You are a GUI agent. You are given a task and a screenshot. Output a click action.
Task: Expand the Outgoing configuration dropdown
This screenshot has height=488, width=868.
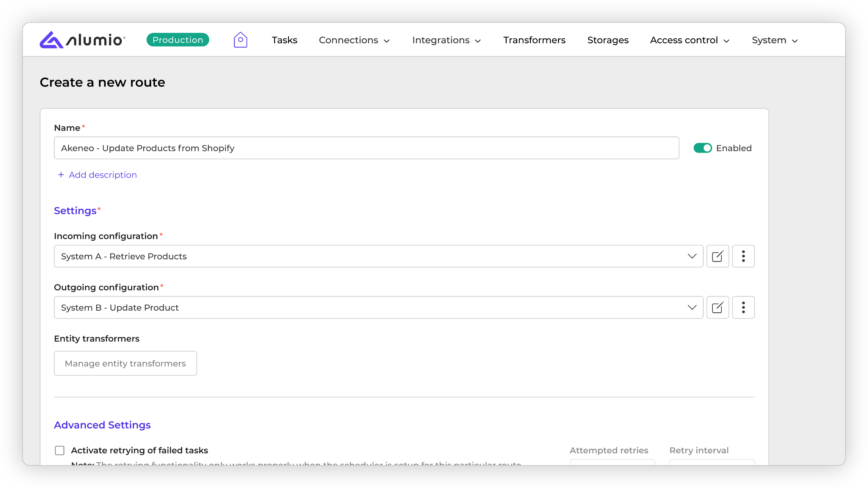click(x=692, y=307)
